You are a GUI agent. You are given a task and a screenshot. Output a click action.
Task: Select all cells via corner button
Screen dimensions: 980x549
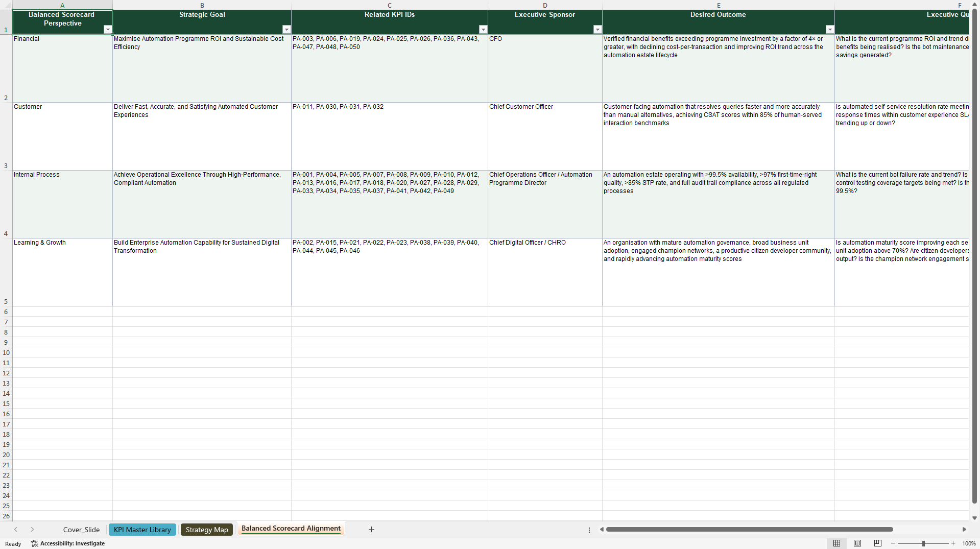(x=6, y=5)
